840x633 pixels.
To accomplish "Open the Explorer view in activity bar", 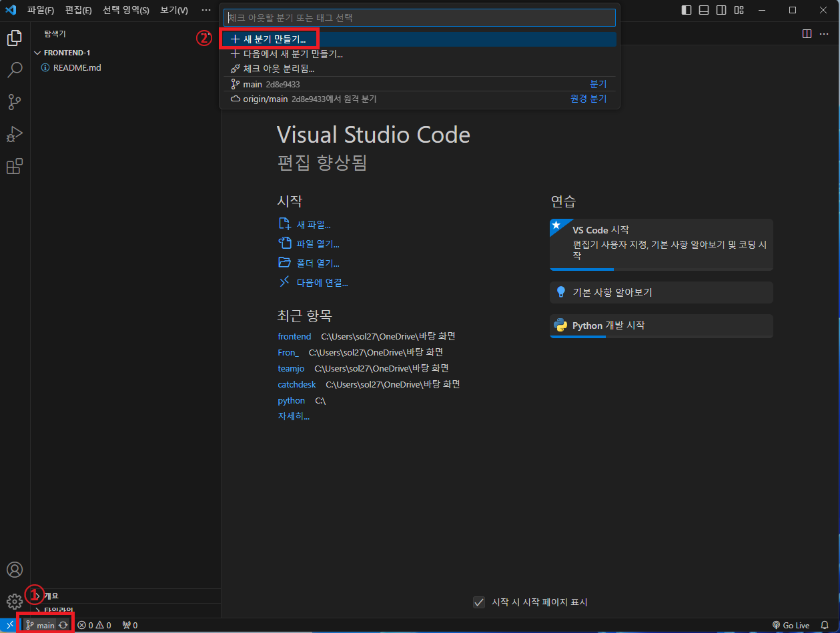I will (x=14, y=38).
